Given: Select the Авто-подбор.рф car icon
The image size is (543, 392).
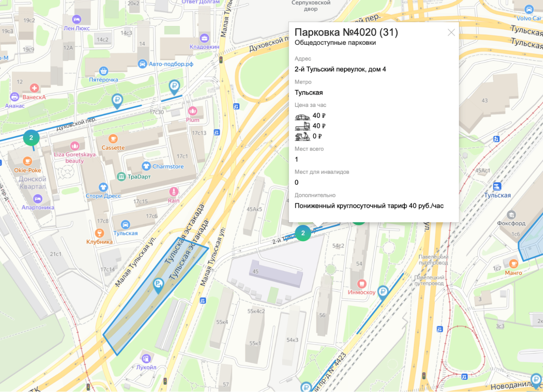Looking at the screenshot, I should pyautogui.click(x=143, y=64).
